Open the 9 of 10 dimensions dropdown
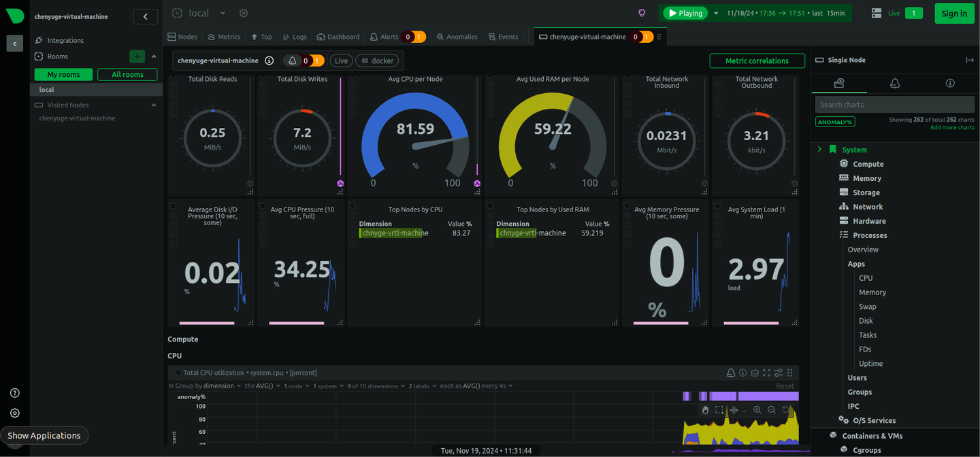The height and width of the screenshot is (457, 980). point(375,386)
